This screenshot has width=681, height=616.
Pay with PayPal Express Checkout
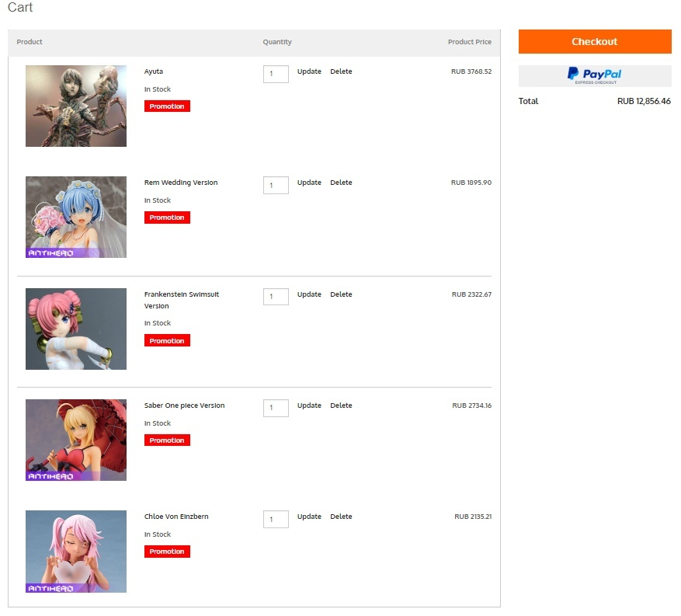point(595,76)
